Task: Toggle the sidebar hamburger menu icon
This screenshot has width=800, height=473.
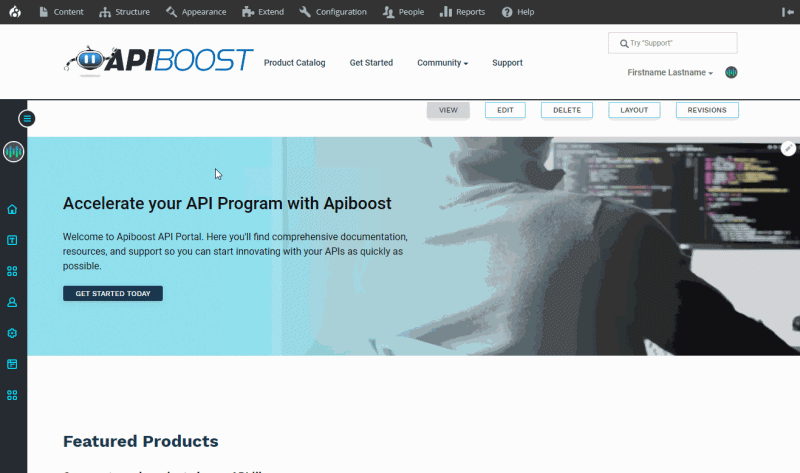Action: [27, 119]
